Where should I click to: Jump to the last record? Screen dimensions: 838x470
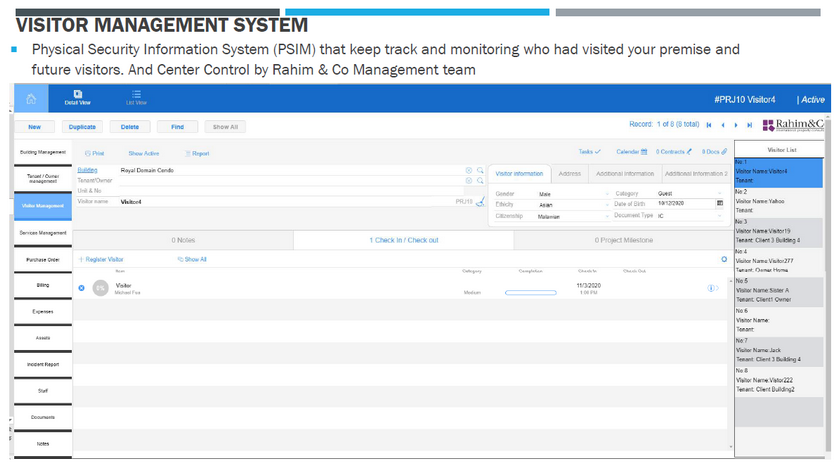coord(749,125)
